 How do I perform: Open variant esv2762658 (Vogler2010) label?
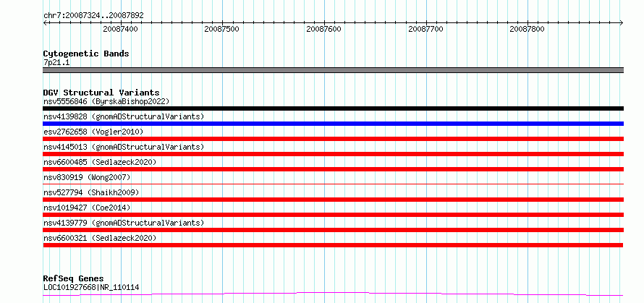[x=93, y=132]
